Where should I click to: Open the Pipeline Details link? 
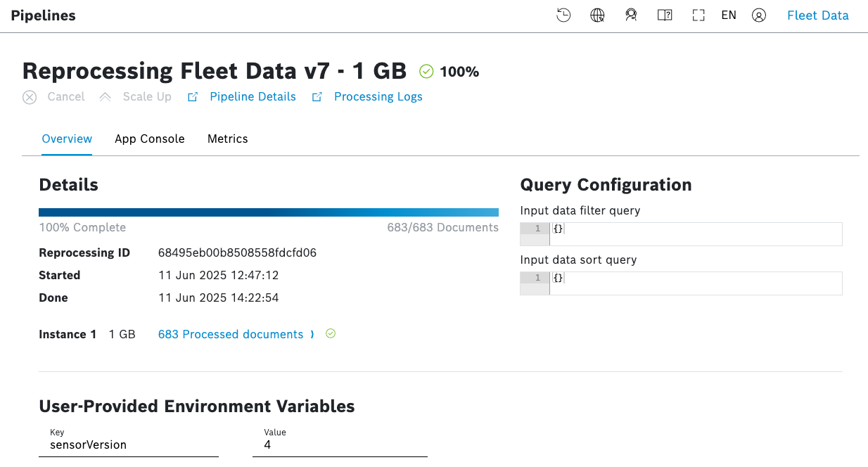(x=253, y=97)
